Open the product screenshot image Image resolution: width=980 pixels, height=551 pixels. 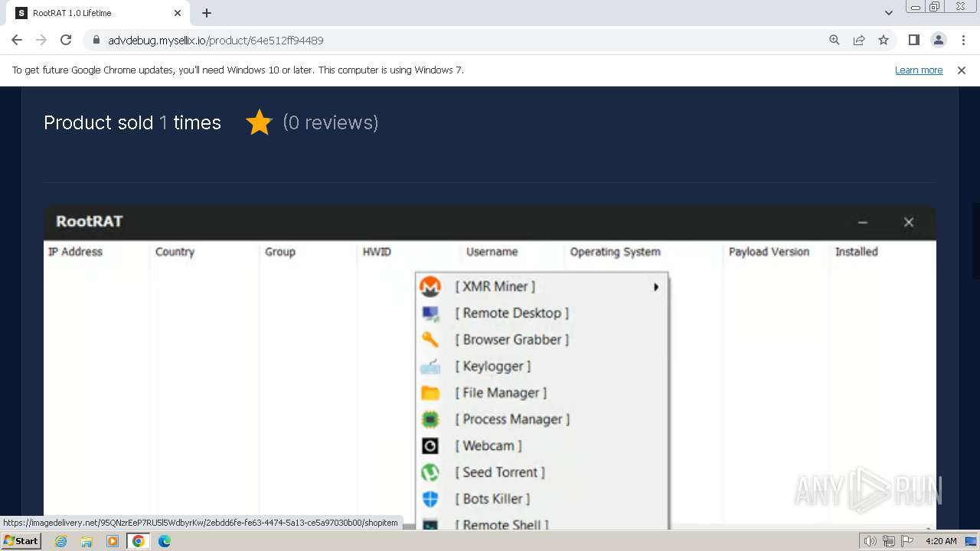coord(490,367)
